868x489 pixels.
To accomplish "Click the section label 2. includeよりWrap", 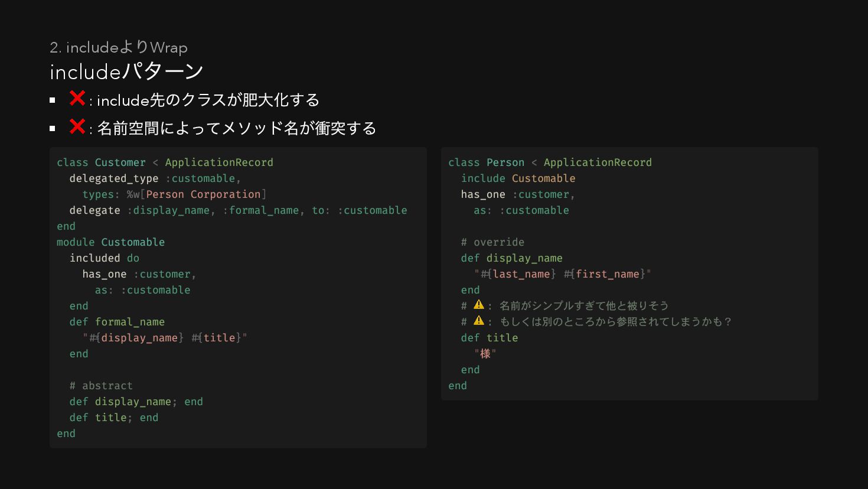I will pyautogui.click(x=119, y=47).
